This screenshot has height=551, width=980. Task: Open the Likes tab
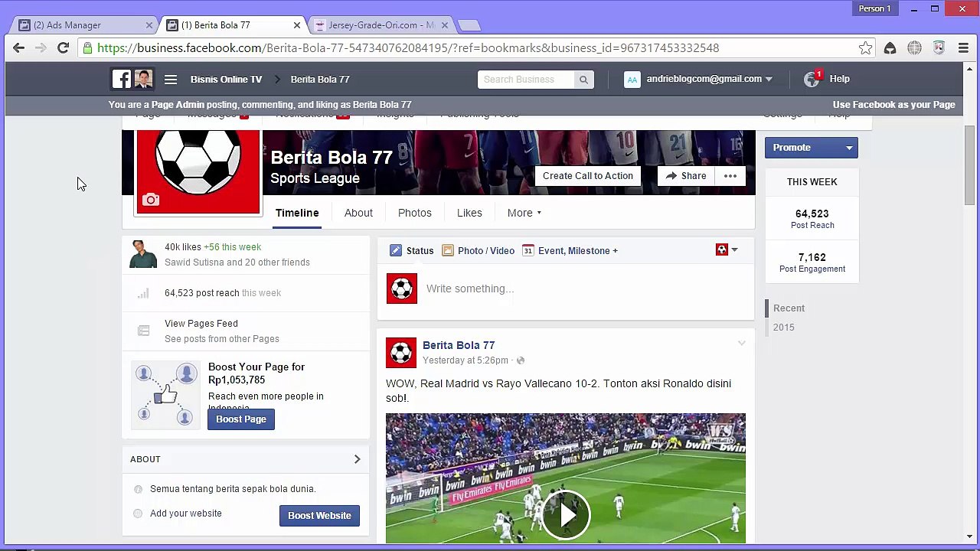(x=469, y=213)
